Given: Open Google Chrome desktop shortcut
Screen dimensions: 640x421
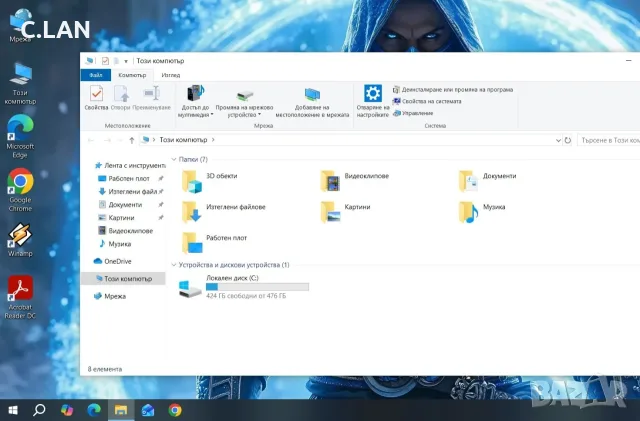Looking at the screenshot, I should tap(20, 190).
